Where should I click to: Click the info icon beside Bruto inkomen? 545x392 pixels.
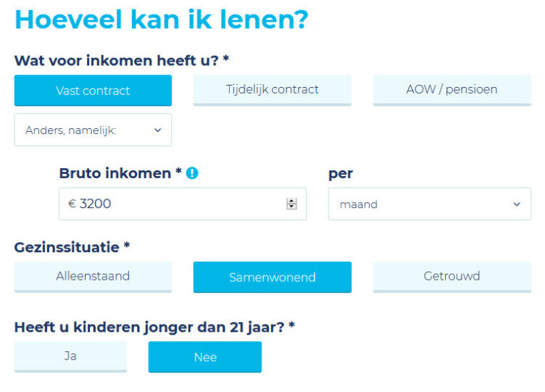click(192, 174)
